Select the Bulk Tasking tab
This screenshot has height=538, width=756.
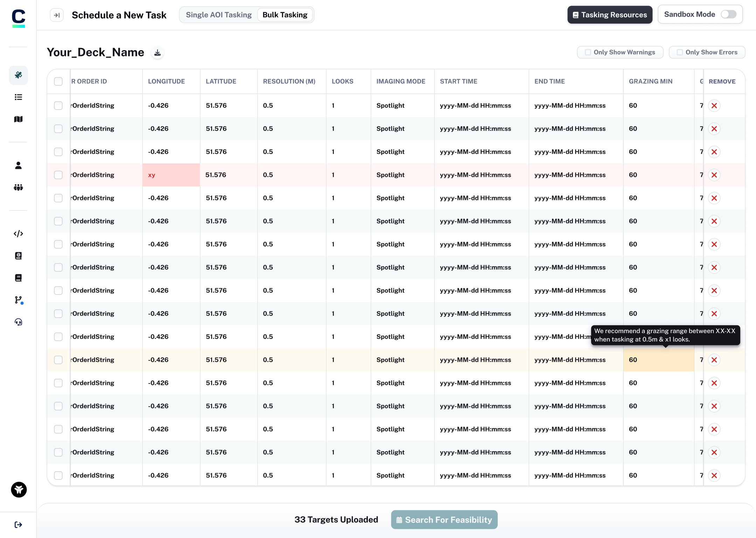pos(285,15)
